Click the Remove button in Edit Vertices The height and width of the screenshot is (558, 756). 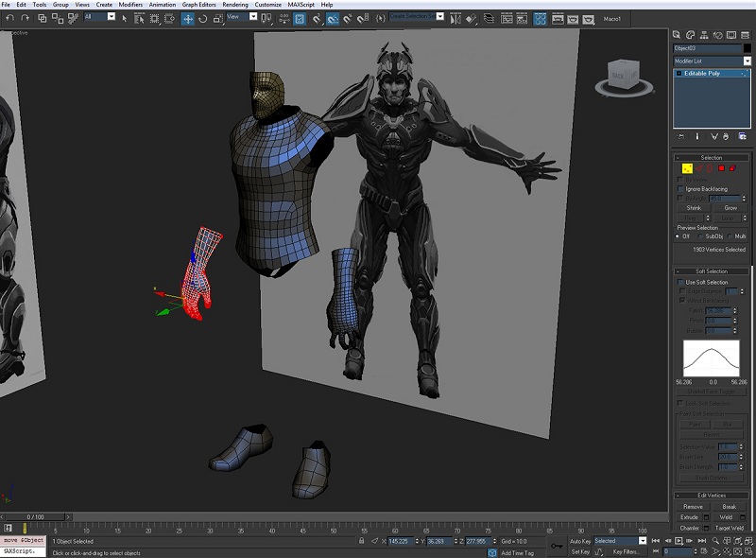tap(693, 506)
